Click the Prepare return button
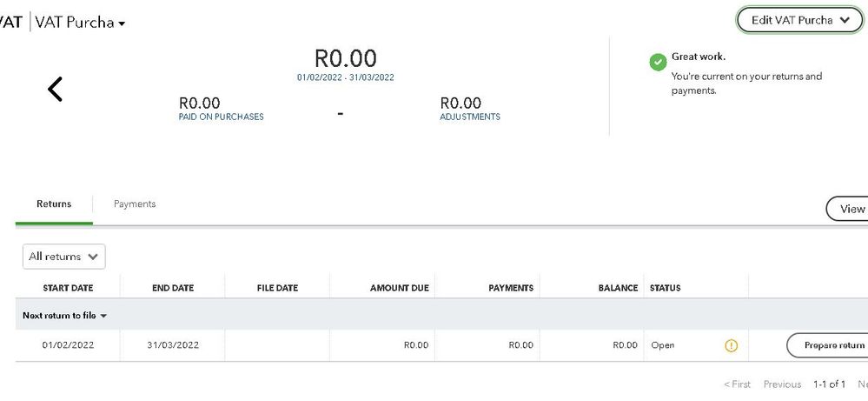 tap(828, 345)
